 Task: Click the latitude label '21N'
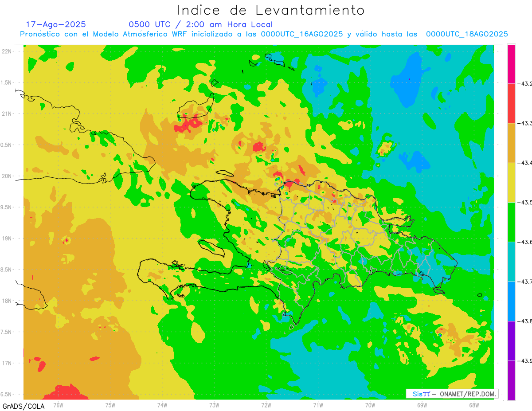(x=7, y=114)
